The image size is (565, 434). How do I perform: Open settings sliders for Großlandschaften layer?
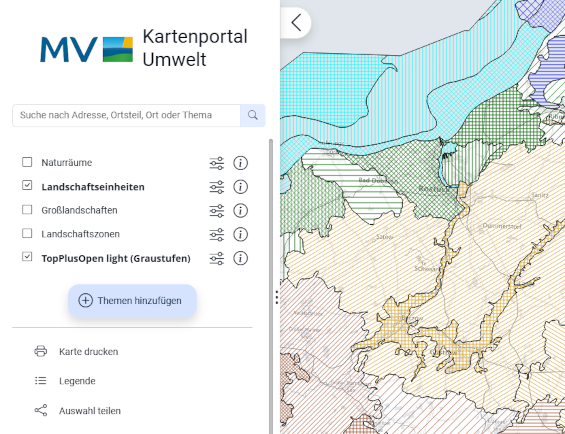(x=217, y=211)
